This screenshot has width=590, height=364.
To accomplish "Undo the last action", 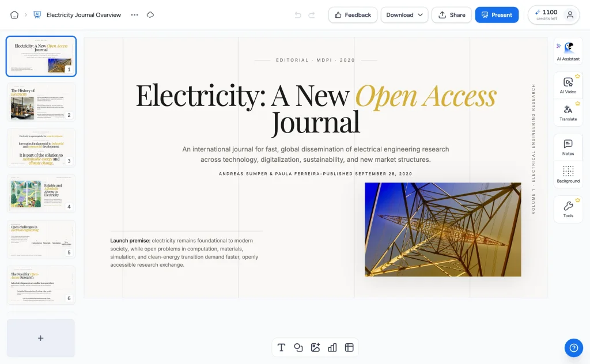I will [298, 15].
